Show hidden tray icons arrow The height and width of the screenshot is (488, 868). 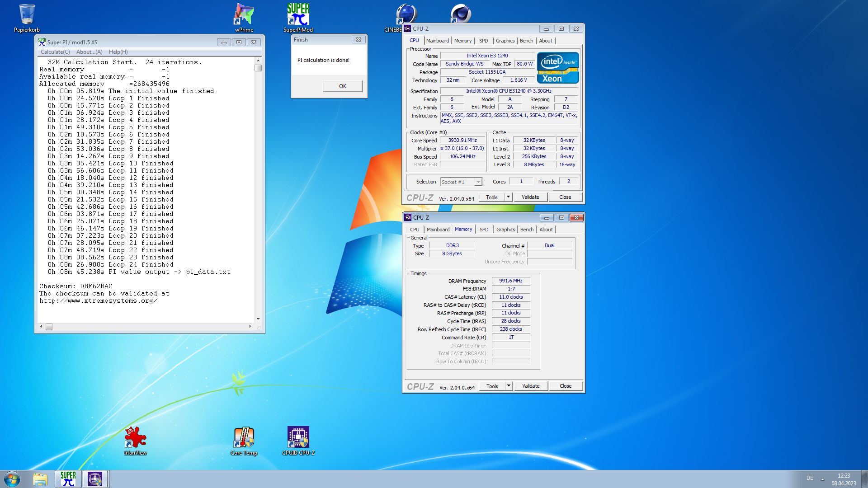coord(822,479)
